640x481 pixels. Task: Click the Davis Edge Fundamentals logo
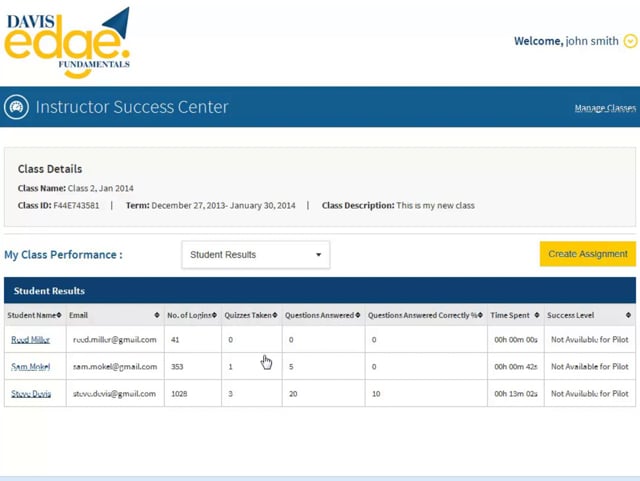pyautogui.click(x=67, y=42)
